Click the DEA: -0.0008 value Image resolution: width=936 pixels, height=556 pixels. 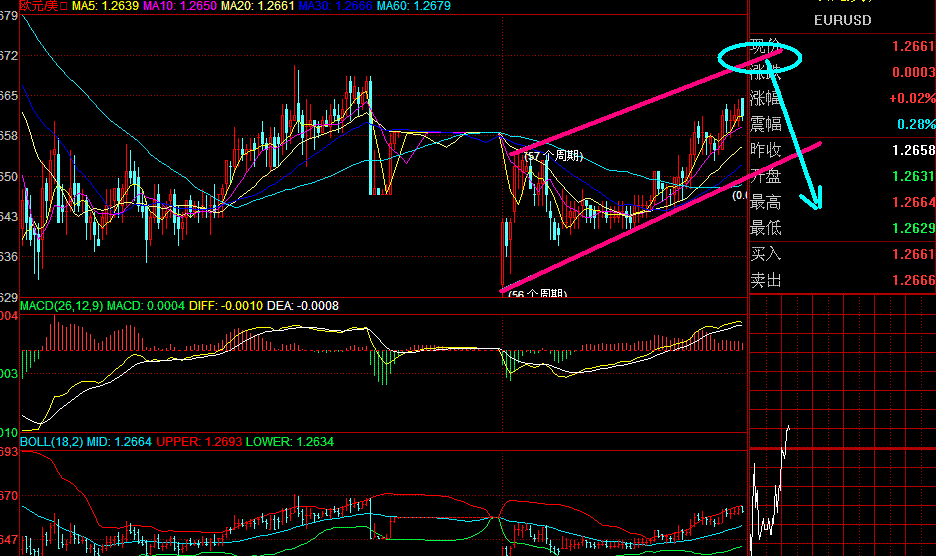303,306
